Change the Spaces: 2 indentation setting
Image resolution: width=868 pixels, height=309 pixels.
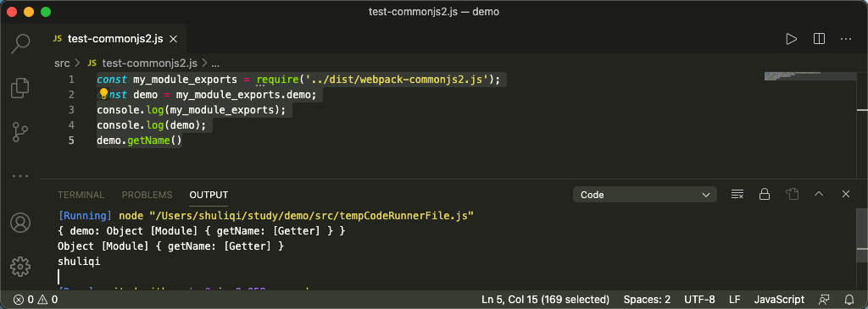(x=647, y=300)
